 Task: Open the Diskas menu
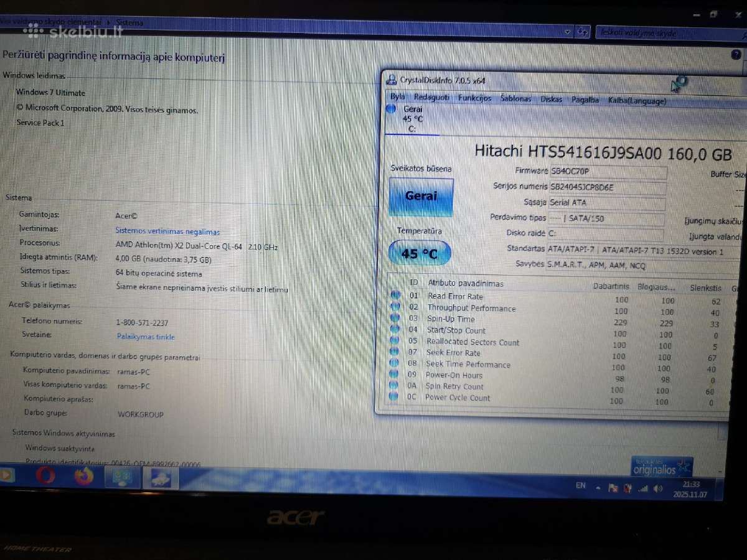click(x=551, y=99)
